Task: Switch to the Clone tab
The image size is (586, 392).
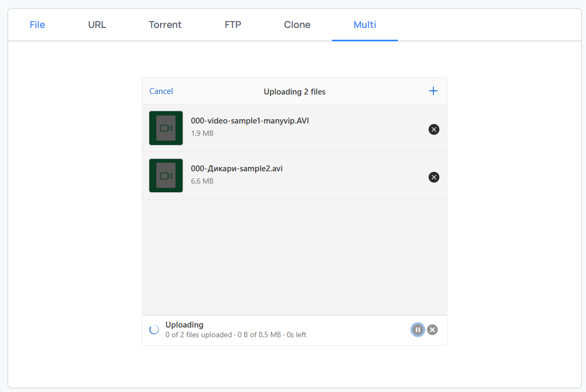Action: pos(297,24)
